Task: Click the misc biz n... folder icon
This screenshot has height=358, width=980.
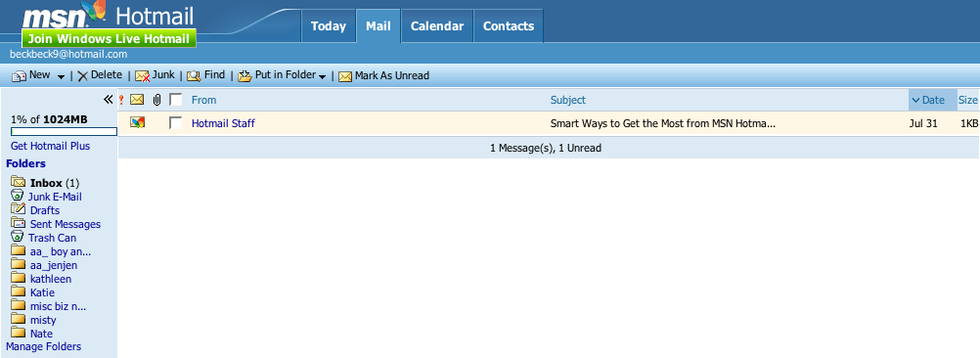Action: (19, 306)
